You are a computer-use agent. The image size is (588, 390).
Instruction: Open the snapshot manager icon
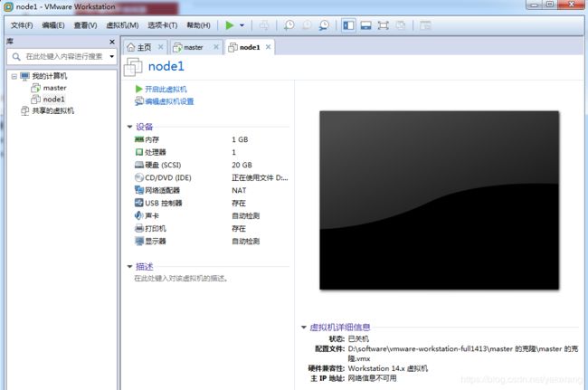pyautogui.click(x=324, y=25)
